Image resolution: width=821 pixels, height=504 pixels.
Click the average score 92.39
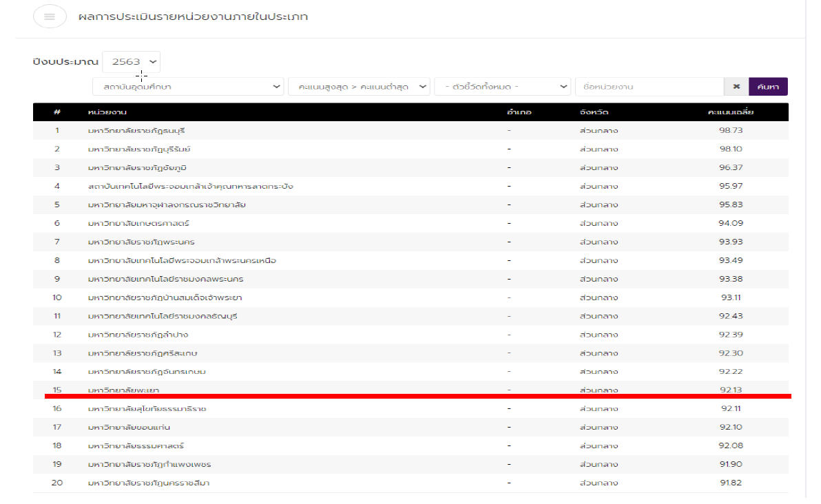pyautogui.click(x=731, y=335)
